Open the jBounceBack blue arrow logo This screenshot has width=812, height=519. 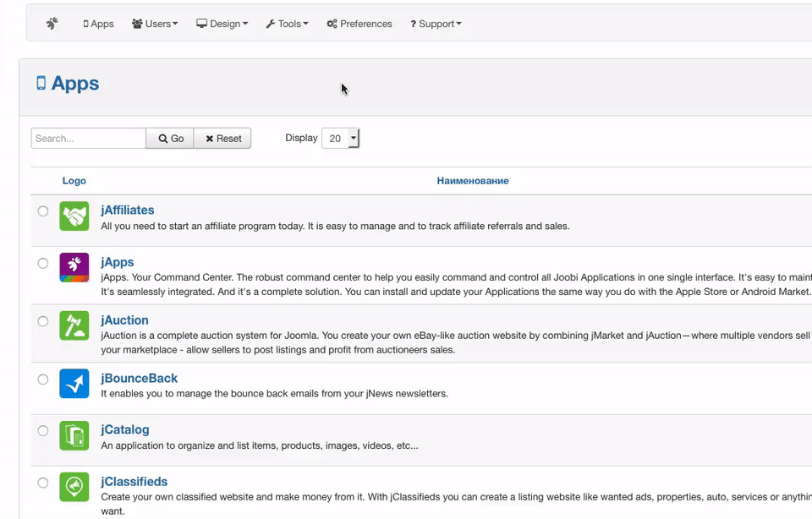pos(74,384)
